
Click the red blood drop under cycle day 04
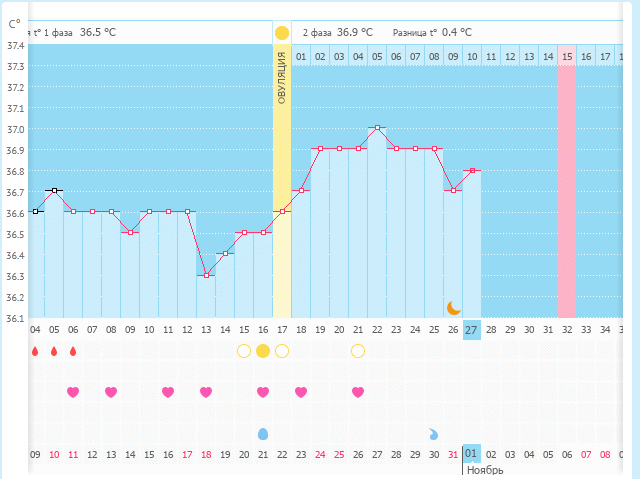coord(35,351)
